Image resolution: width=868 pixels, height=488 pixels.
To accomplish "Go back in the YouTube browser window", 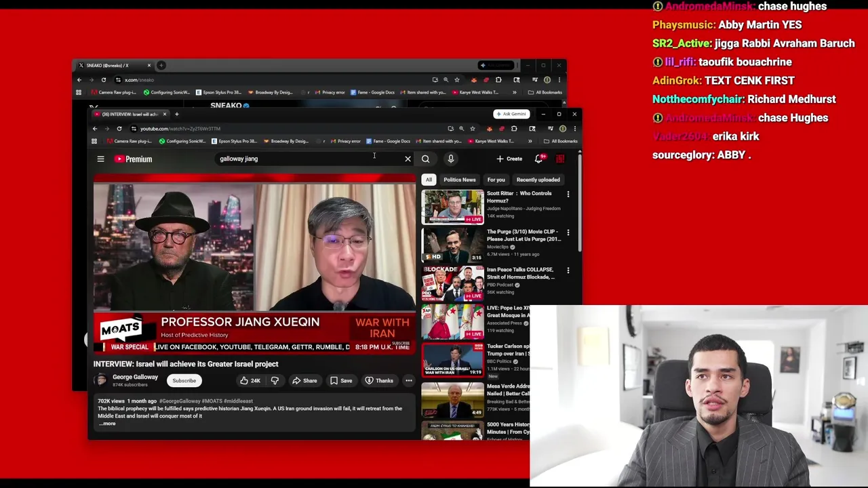I will tap(95, 128).
